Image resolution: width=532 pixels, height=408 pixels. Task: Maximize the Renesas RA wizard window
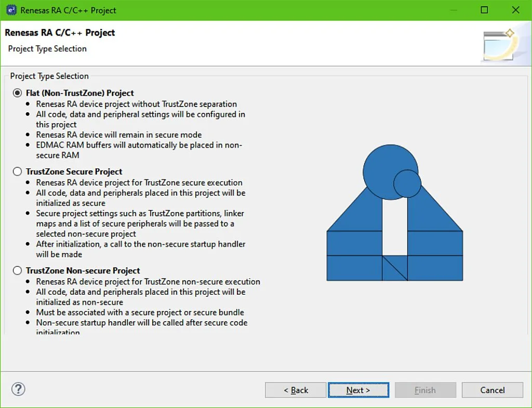coord(484,9)
